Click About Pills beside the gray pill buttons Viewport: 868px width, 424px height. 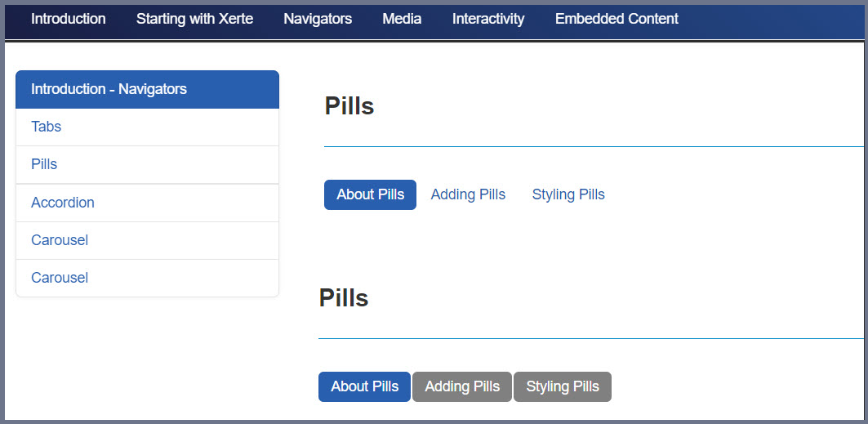tap(364, 386)
